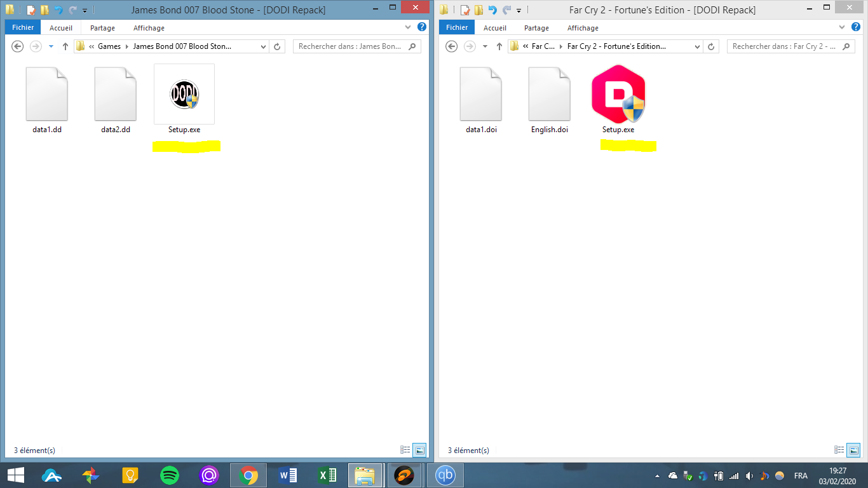868x488 pixels.
Task: Open the Affichage tab in Far Cry 2 window
Action: (x=583, y=28)
